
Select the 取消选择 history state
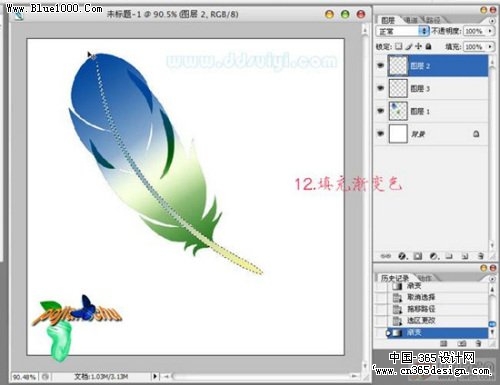pyautogui.click(x=421, y=297)
